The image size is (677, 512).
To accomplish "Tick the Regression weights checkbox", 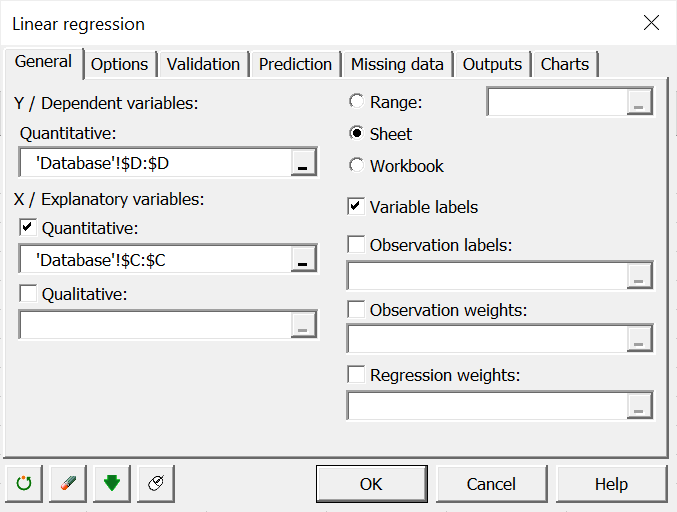I will pyautogui.click(x=356, y=374).
